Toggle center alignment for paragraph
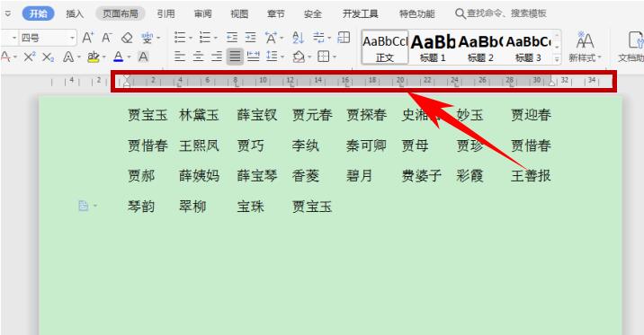The width and height of the screenshot is (644, 335). point(199,57)
